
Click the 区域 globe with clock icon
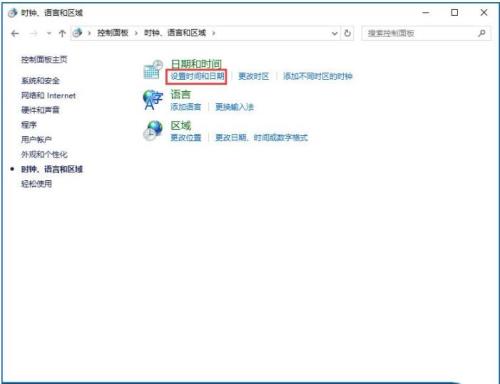153,131
